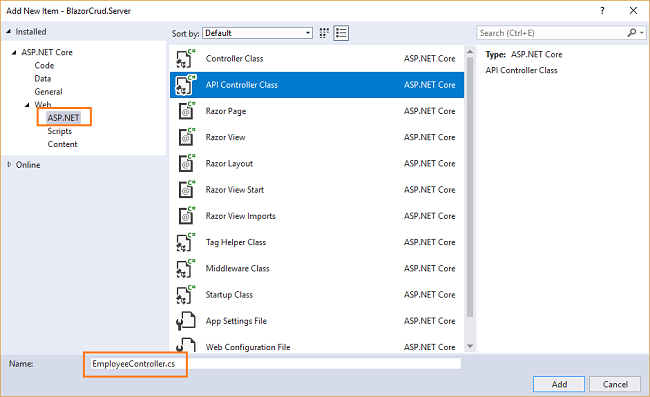Viewport: 650px width, 397px height.
Task: Select the Controller Class template icon
Action: (x=185, y=58)
